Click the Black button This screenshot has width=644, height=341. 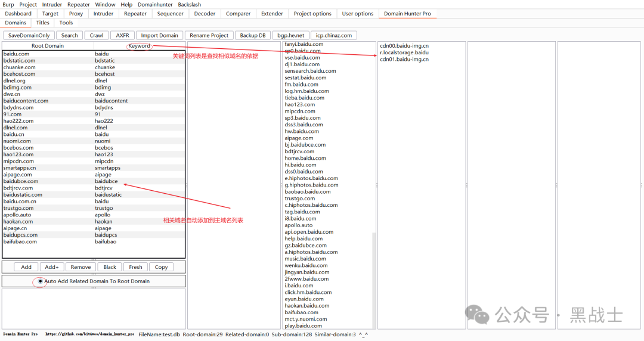click(x=110, y=267)
